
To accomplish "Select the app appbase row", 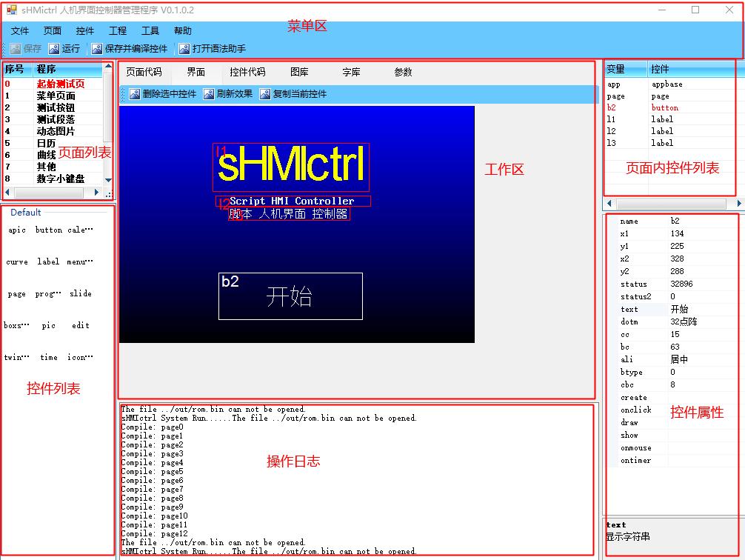I will point(670,84).
